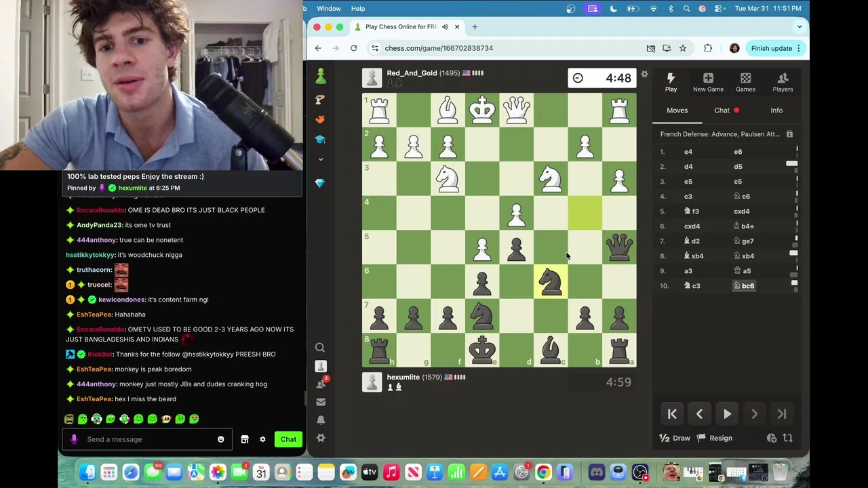Click the French Defense opening name
Image resolution: width=868 pixels, height=488 pixels.
[x=720, y=134]
